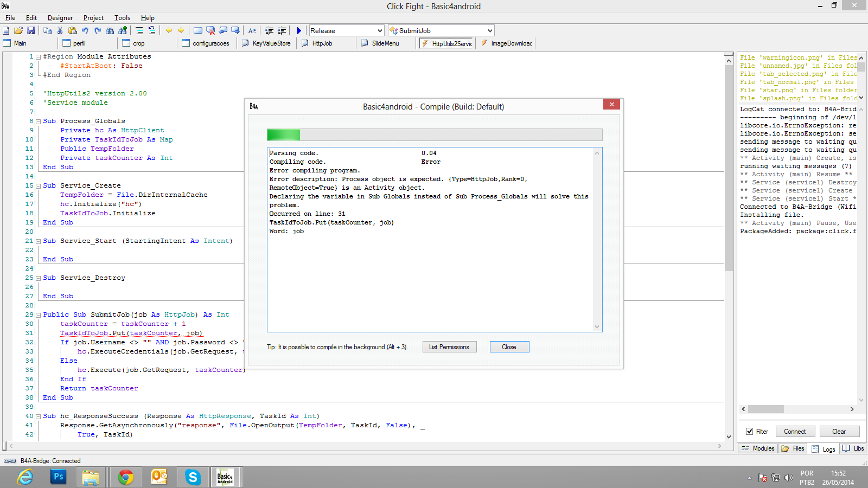Click the autocomplete 'A' toolbar icon
Image resolution: width=868 pixels, height=488 pixels.
pyautogui.click(x=252, y=31)
